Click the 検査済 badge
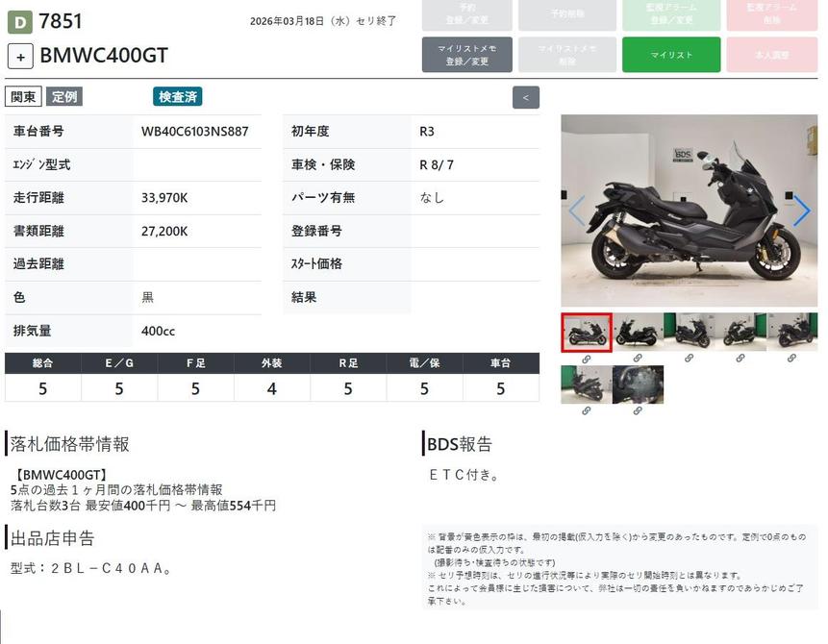This screenshot has height=644, width=828. coord(178,96)
